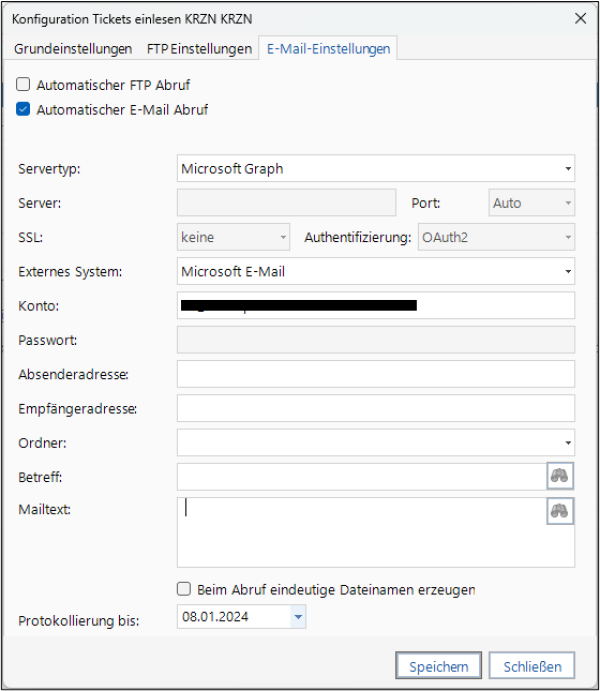Click inside the Betreff text field
Image resolution: width=600 pixels, height=691 pixels.
pos(360,476)
